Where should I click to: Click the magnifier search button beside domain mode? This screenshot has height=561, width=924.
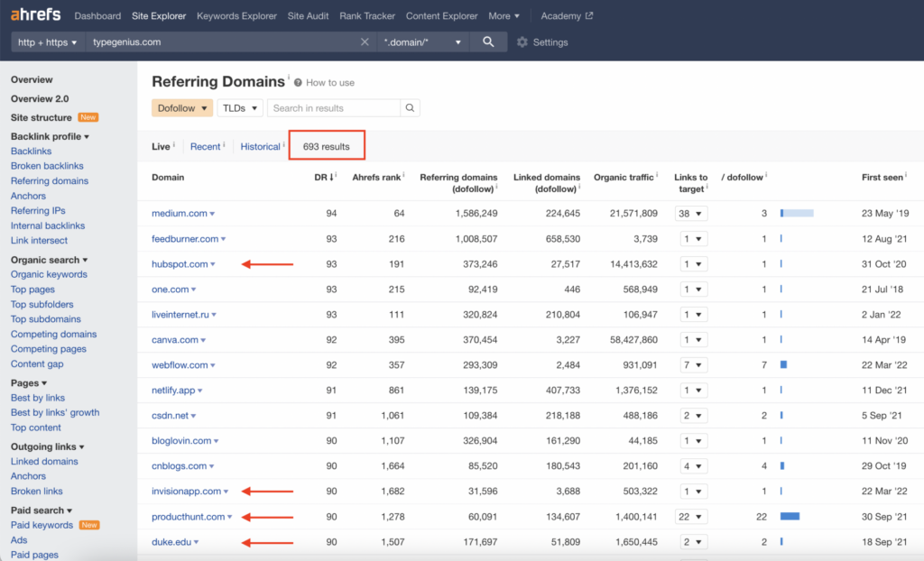pyautogui.click(x=488, y=41)
